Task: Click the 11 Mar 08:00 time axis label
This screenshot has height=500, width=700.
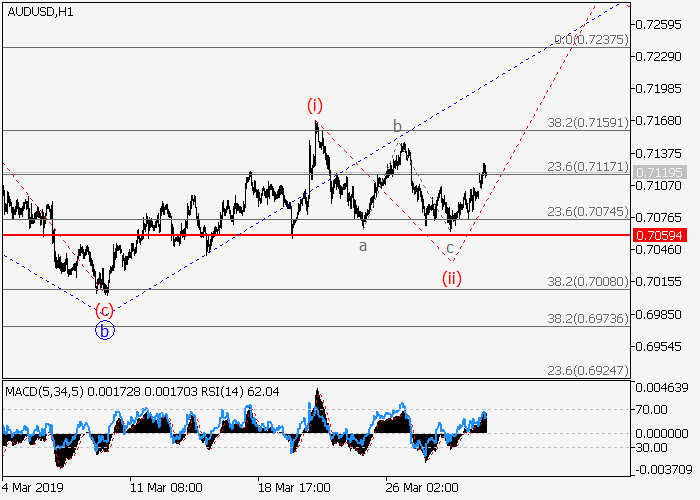Action: 167,487
